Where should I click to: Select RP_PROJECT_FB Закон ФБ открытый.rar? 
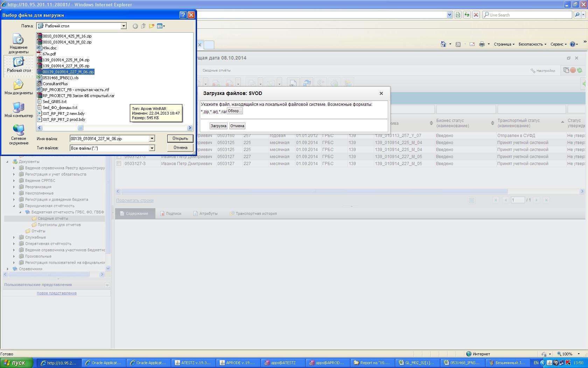coord(78,96)
